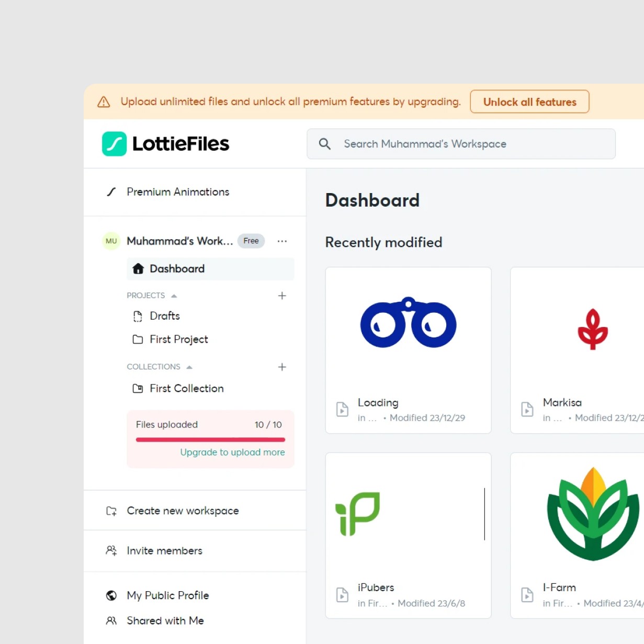Click the file icon beside iPubers

click(x=342, y=595)
